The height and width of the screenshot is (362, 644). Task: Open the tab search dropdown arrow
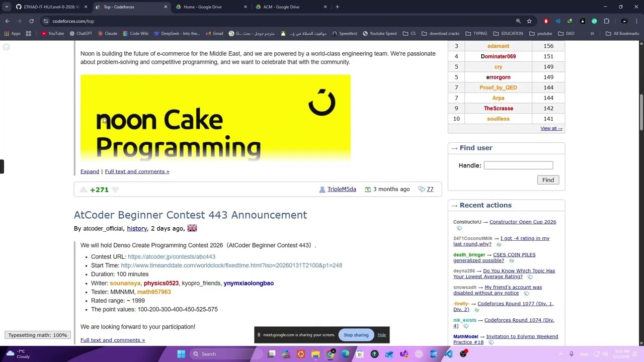7,7
